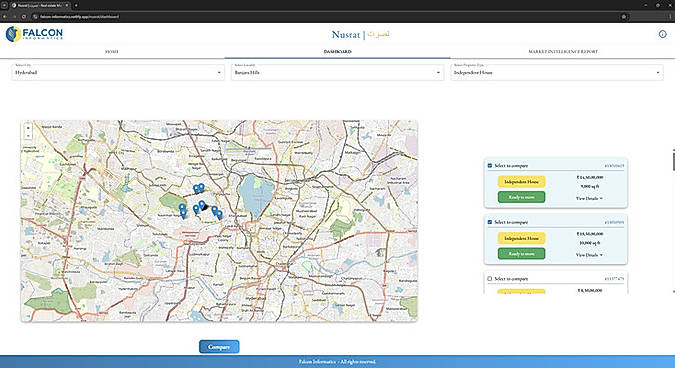Viewport: 675px width, 368px height.
Task: Click the price on the third listing card
Action: pos(589,291)
